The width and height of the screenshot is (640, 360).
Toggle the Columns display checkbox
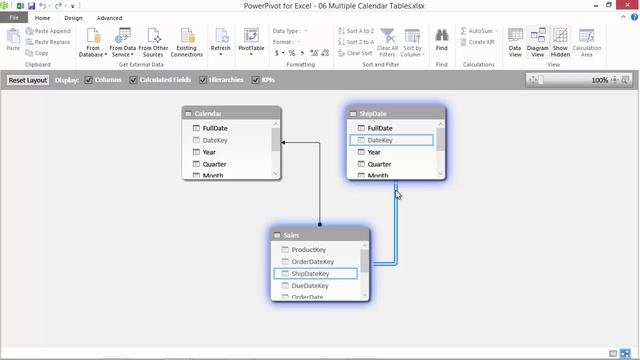point(89,80)
